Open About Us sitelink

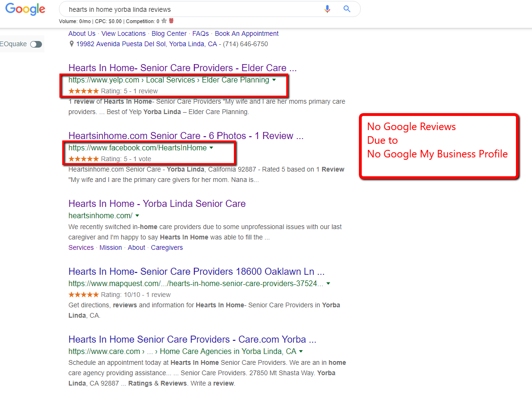pyautogui.click(x=82, y=33)
